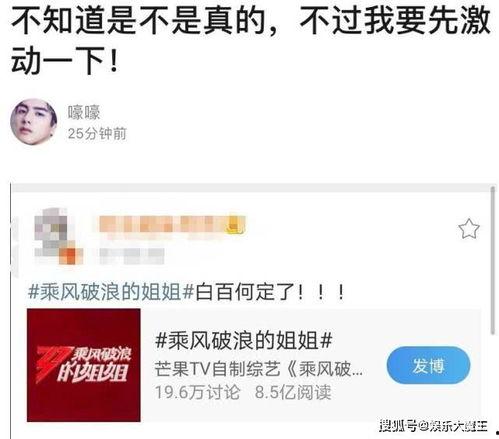This screenshot has width=499, height=439.
Task: Click the star favorite icon on the post
Action: click(x=469, y=229)
